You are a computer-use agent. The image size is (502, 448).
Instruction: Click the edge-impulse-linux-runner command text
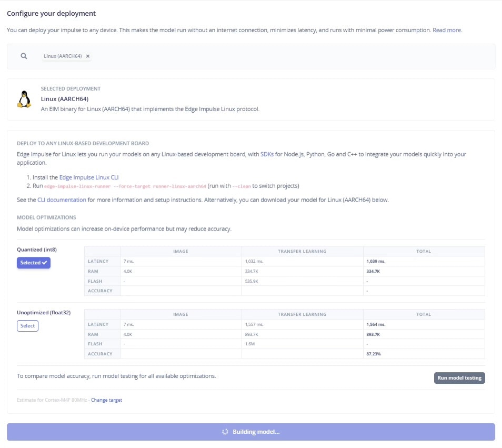point(125,186)
